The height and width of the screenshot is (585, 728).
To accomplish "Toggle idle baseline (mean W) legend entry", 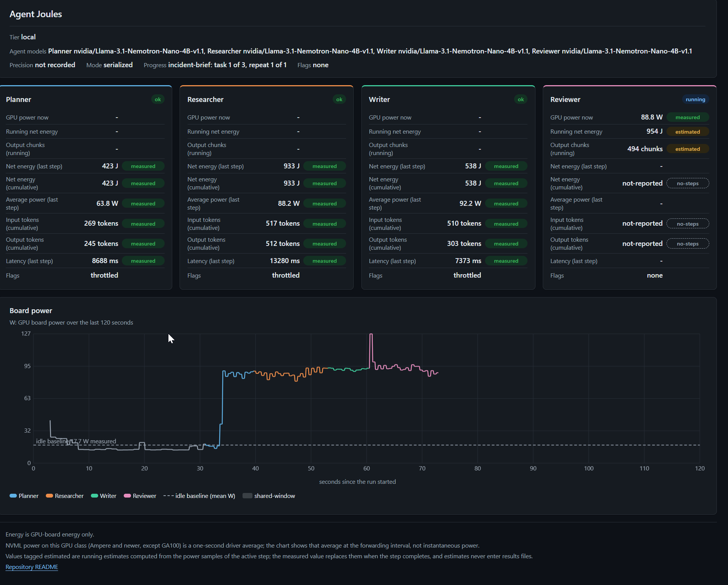I will tap(199, 496).
